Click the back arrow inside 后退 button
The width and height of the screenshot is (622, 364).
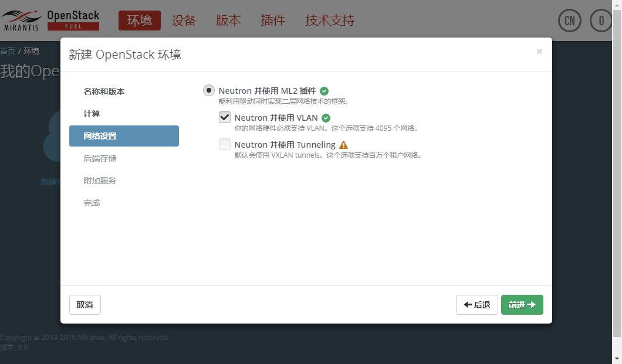pos(468,304)
